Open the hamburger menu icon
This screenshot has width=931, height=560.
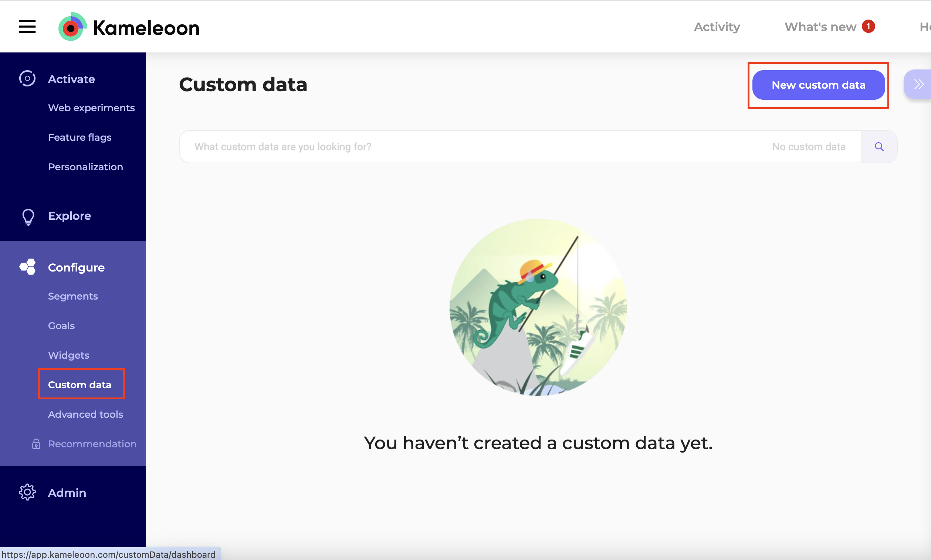[27, 27]
